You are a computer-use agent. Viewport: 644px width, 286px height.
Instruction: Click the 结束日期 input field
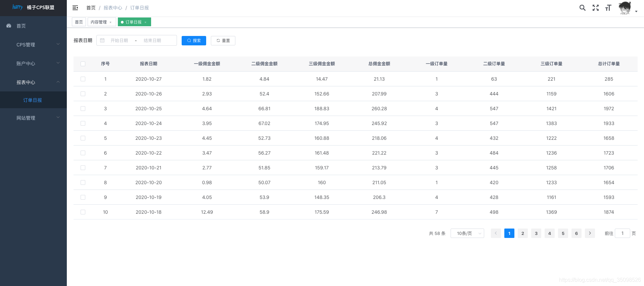pyautogui.click(x=152, y=40)
